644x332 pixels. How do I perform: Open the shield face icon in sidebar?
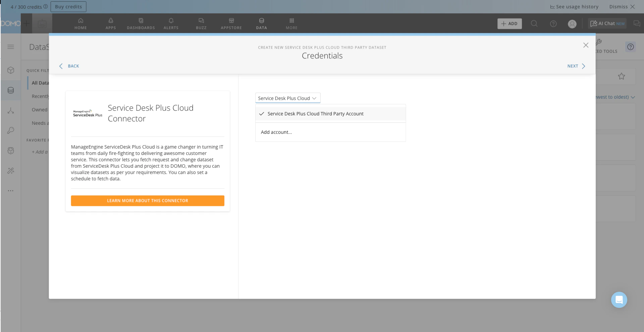tap(11, 151)
